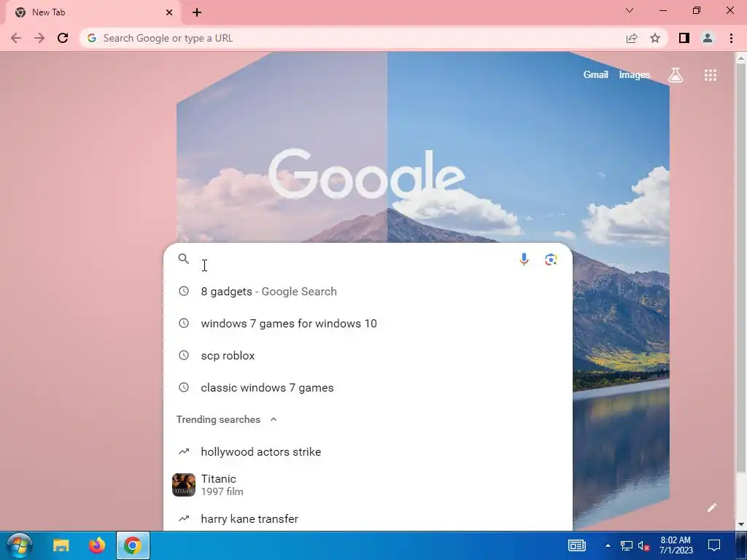Bookmark this tab with the star icon
Image resolution: width=747 pixels, height=560 pixels.
655,38
